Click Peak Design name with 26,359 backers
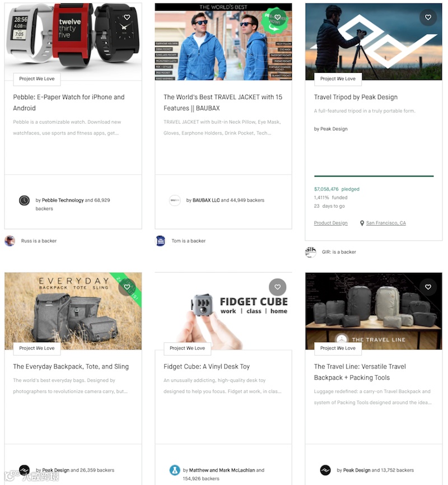 55,470
